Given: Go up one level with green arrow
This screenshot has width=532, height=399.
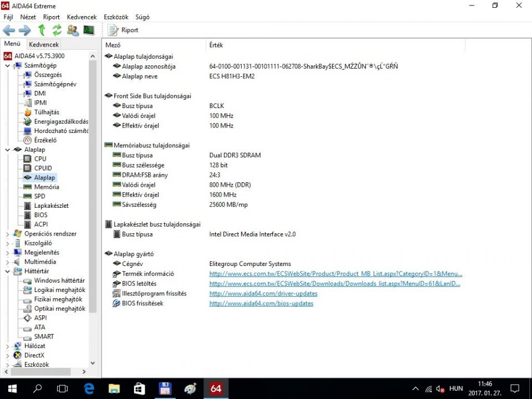Looking at the screenshot, I should coord(42,30).
